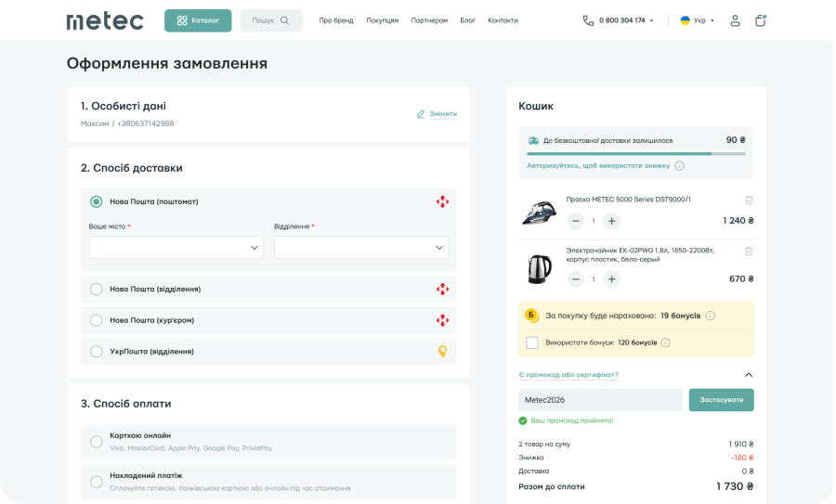Select Нова Пошта (відділення) delivery option
Viewport: 836px width, 504px height.
pyautogui.click(x=96, y=290)
